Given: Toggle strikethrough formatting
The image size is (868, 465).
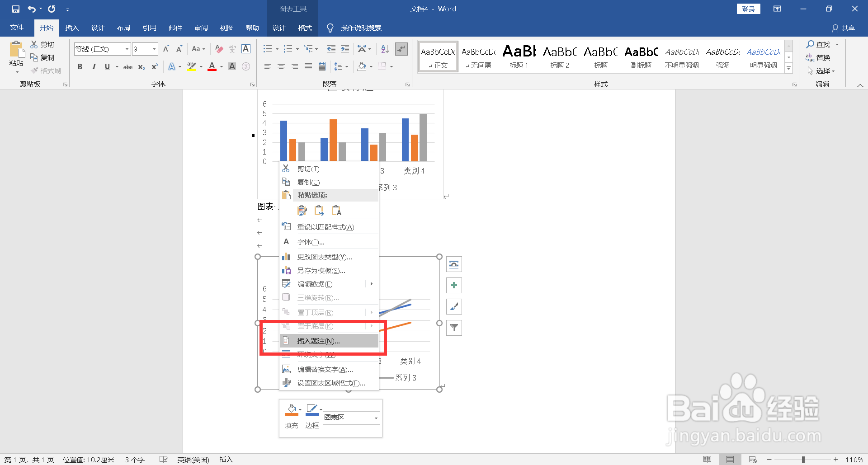Looking at the screenshot, I should [x=128, y=67].
